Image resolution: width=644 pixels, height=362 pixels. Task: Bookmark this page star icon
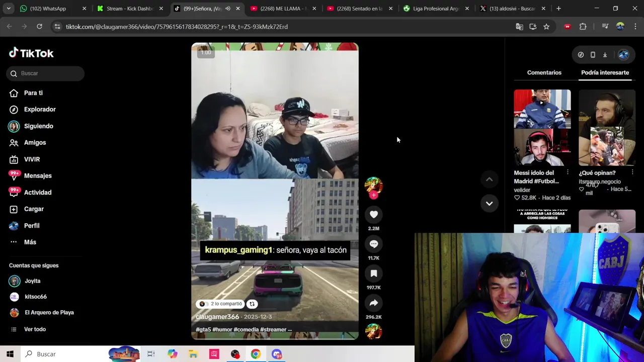546,27
